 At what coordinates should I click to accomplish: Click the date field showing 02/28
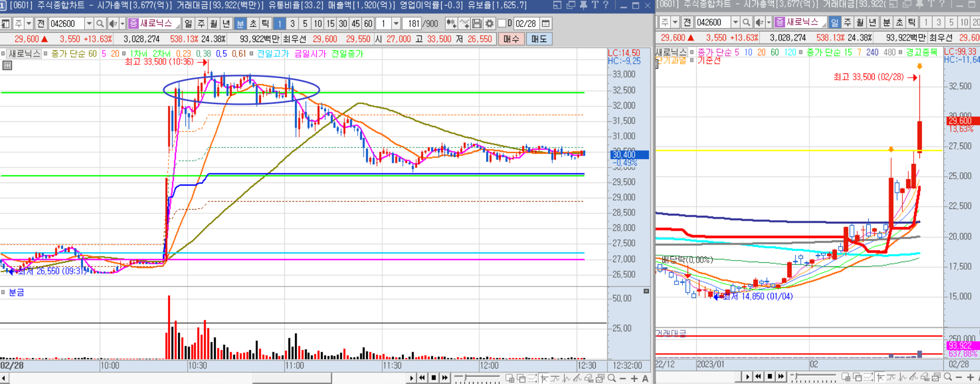[x=526, y=24]
